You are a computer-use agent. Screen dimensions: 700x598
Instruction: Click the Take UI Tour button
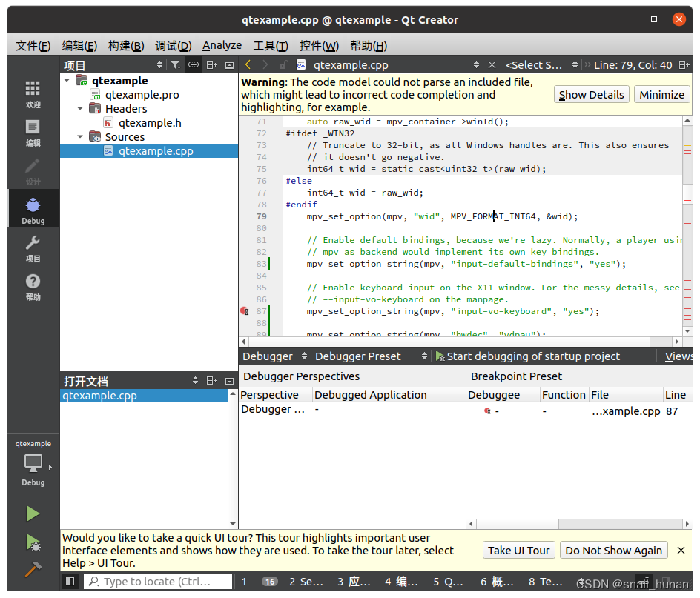518,551
